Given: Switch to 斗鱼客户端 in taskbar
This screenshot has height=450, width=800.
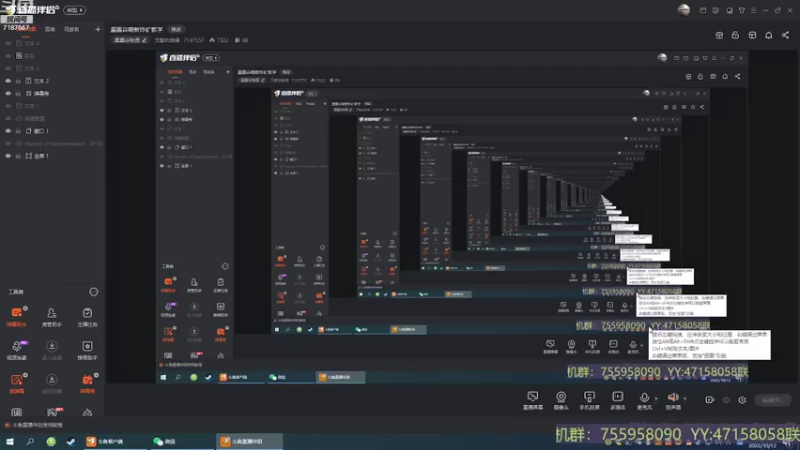Looking at the screenshot, I should click(x=115, y=441).
